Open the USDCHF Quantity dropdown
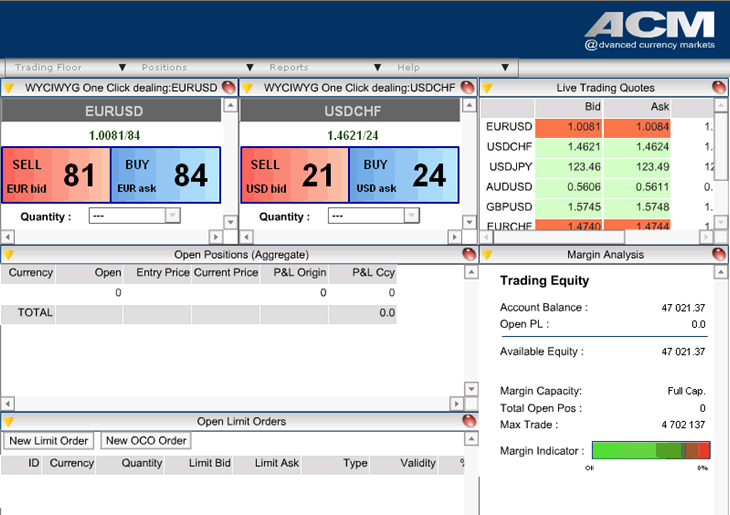This screenshot has height=515, width=730. 412,216
